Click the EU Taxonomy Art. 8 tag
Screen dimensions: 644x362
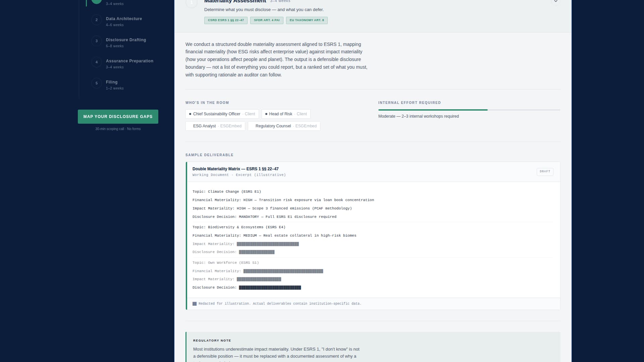(x=307, y=20)
